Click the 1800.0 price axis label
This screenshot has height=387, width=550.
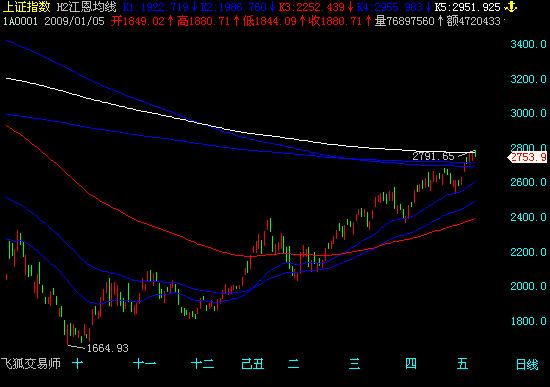[528, 321]
